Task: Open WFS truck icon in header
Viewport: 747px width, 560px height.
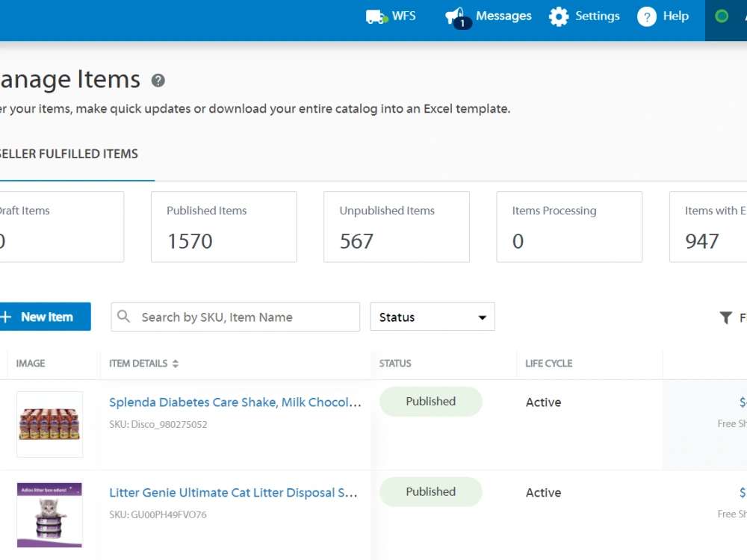Action: 376,16
